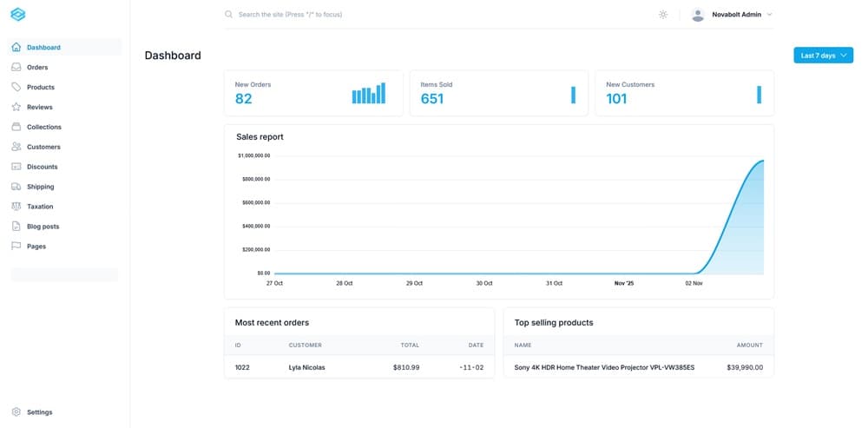The height and width of the screenshot is (428, 868).
Task: Click the Orders inbox icon
Action: (16, 68)
